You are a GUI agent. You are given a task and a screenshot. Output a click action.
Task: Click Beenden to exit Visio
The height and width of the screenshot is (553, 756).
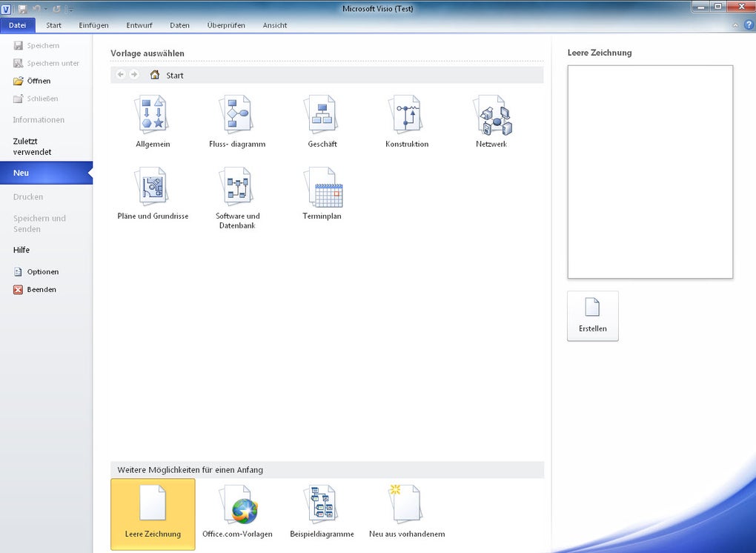pos(35,289)
